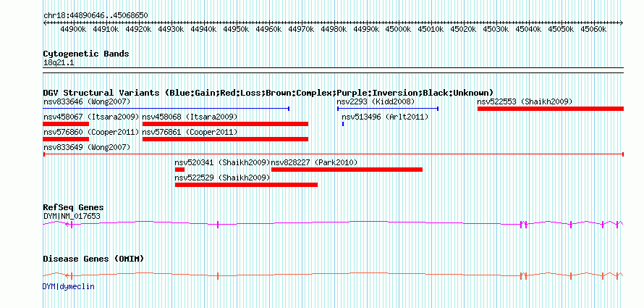Viewport: 644px width, 308px height.
Task: Click the DYM|NM_017653 RefSeq gene label
Action: 72,216
